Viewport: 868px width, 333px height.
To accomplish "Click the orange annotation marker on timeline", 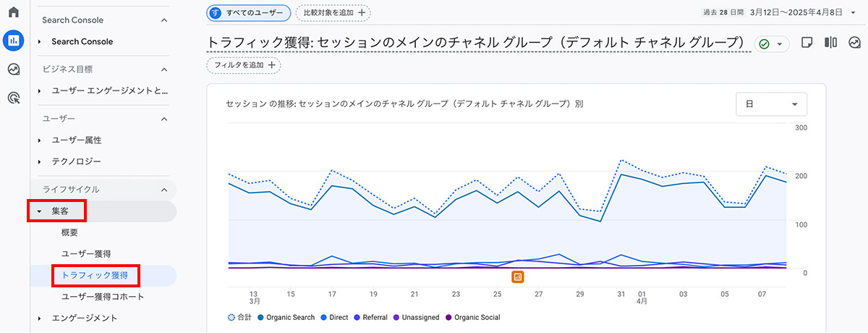I will [518, 277].
